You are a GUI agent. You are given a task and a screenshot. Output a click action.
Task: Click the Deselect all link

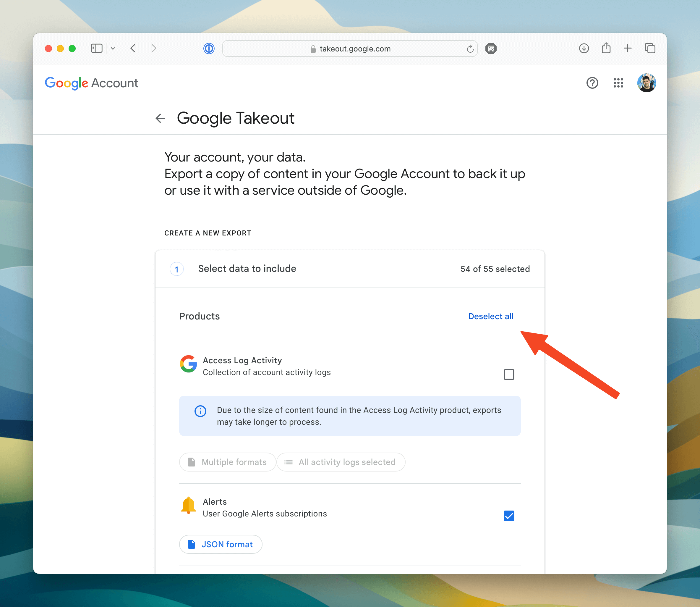(x=490, y=316)
